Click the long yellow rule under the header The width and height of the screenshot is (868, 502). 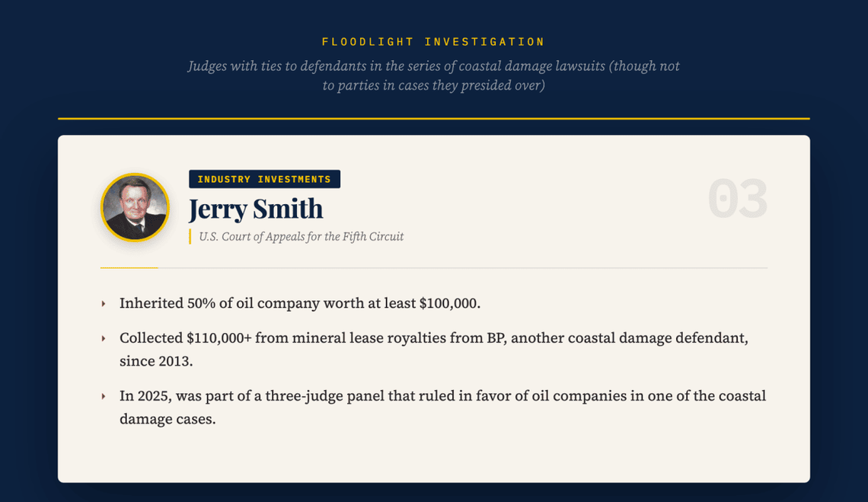[433, 119]
